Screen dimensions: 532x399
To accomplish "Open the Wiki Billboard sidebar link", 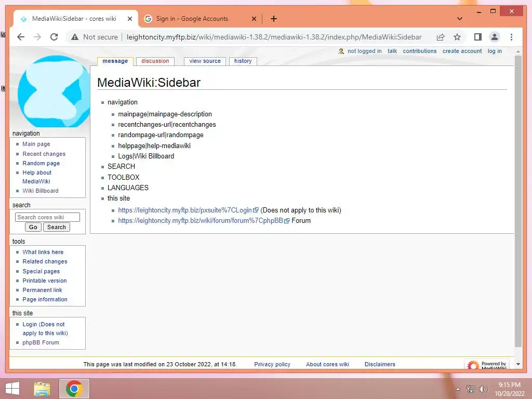I will pos(41,191).
